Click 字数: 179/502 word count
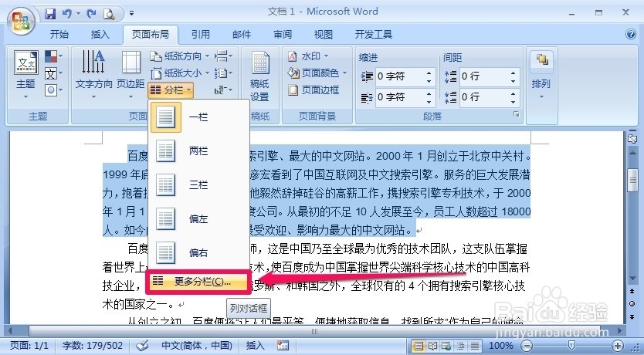 tap(93, 346)
